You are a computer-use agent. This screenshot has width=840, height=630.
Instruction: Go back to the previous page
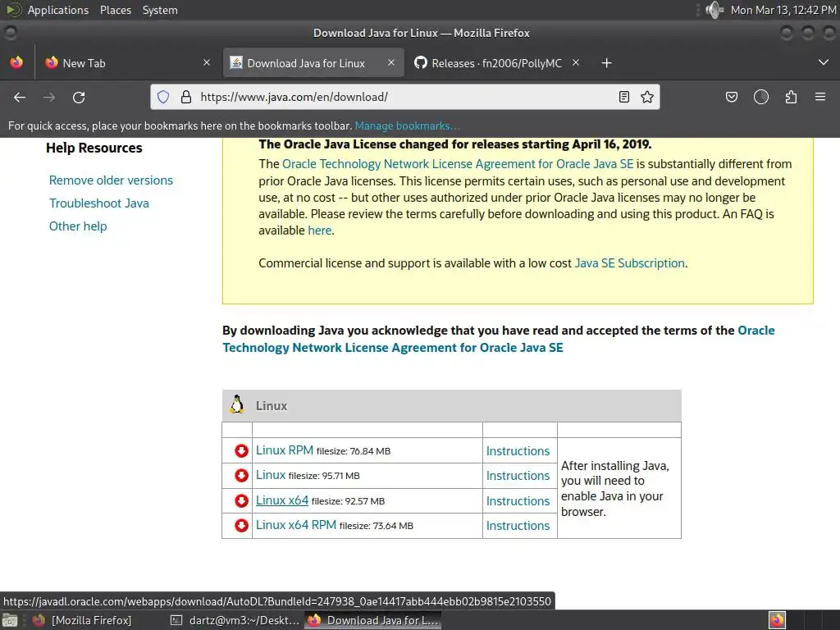click(20, 97)
